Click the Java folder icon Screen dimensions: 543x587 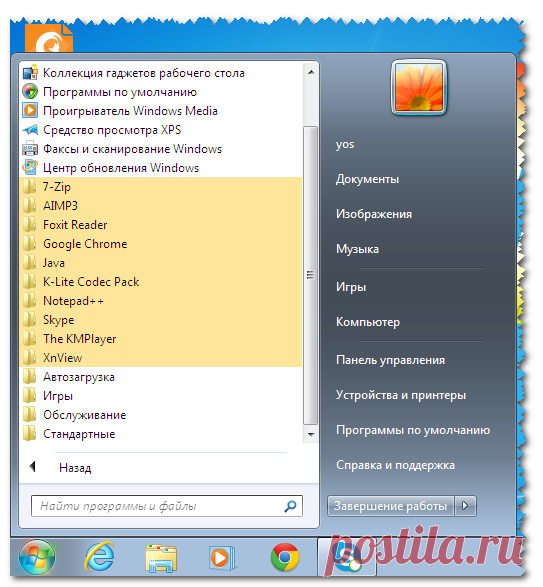point(30,263)
